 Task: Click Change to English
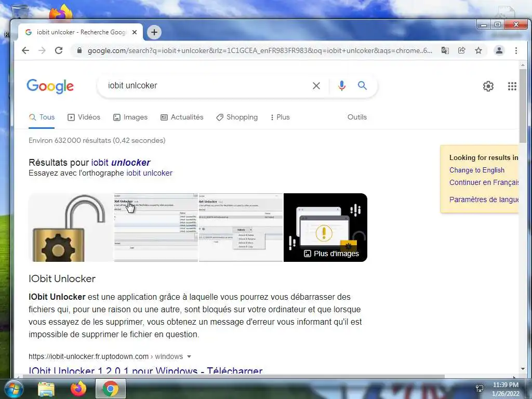point(477,170)
